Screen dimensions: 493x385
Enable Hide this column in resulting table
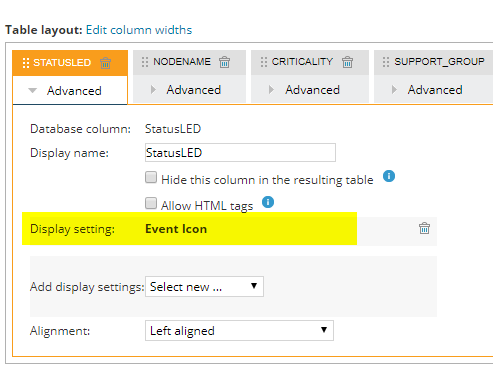coord(151,177)
